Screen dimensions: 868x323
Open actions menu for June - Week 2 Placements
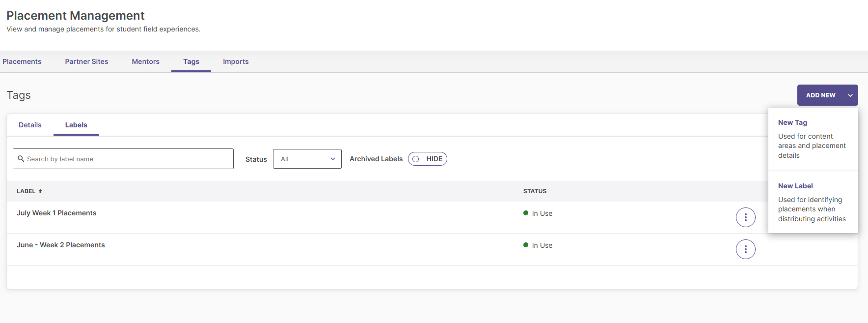click(x=745, y=249)
